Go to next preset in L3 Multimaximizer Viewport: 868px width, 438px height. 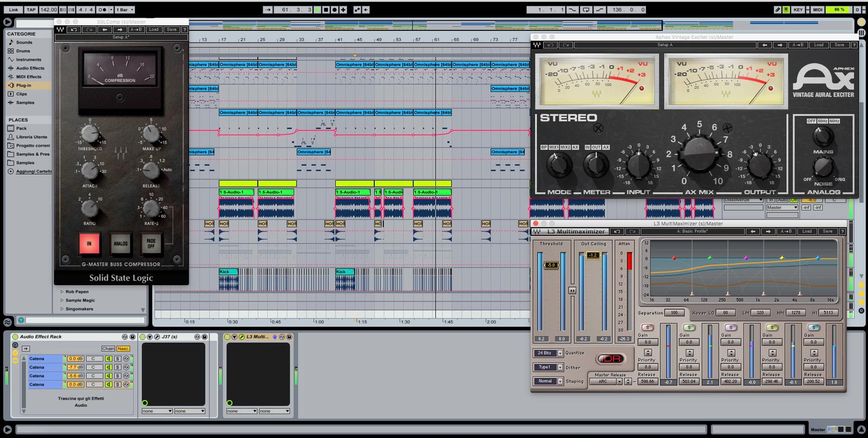point(768,231)
